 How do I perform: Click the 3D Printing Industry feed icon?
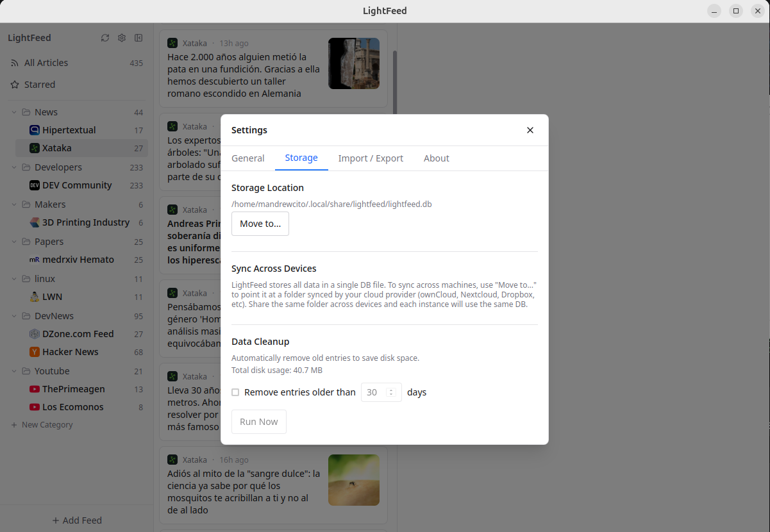(35, 222)
